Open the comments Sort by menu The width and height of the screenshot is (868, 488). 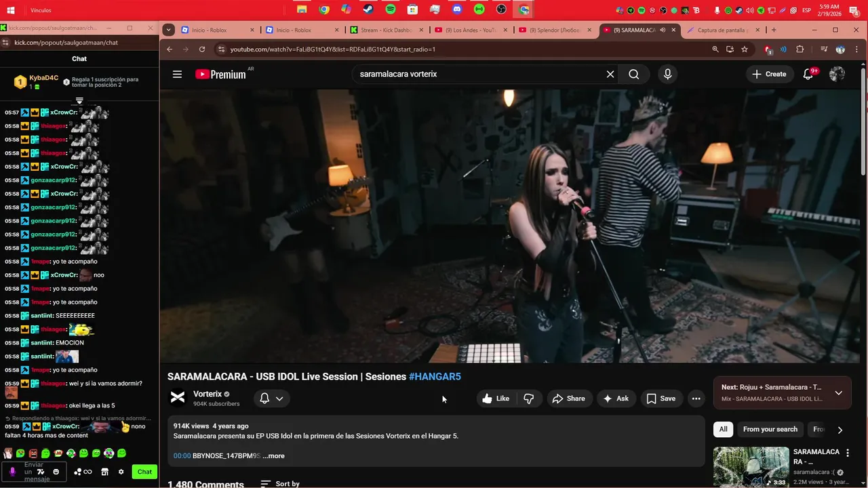pos(280,484)
